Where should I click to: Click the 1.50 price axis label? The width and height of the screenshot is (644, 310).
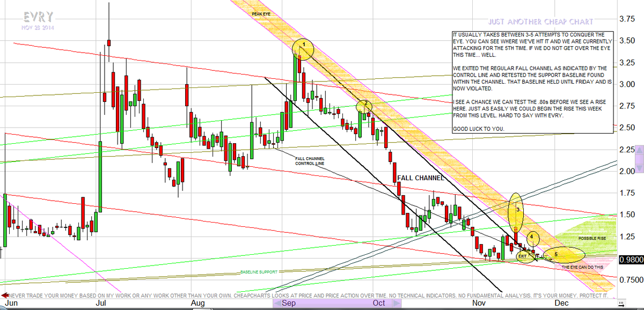[628, 215]
